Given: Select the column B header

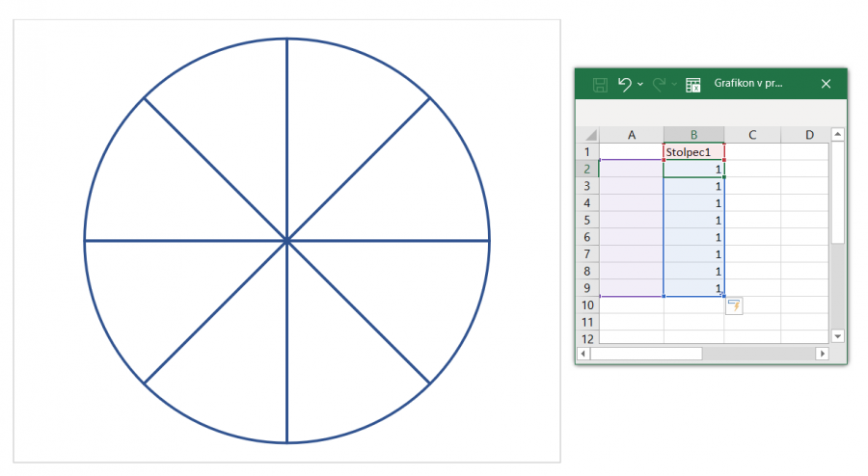Looking at the screenshot, I should pyautogui.click(x=693, y=135).
